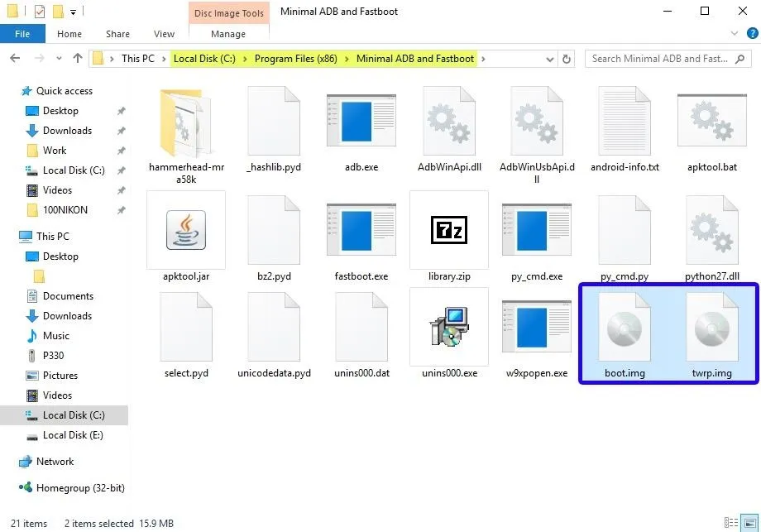
Task: Select the unicodedata.pyd file icon
Action: (274, 327)
